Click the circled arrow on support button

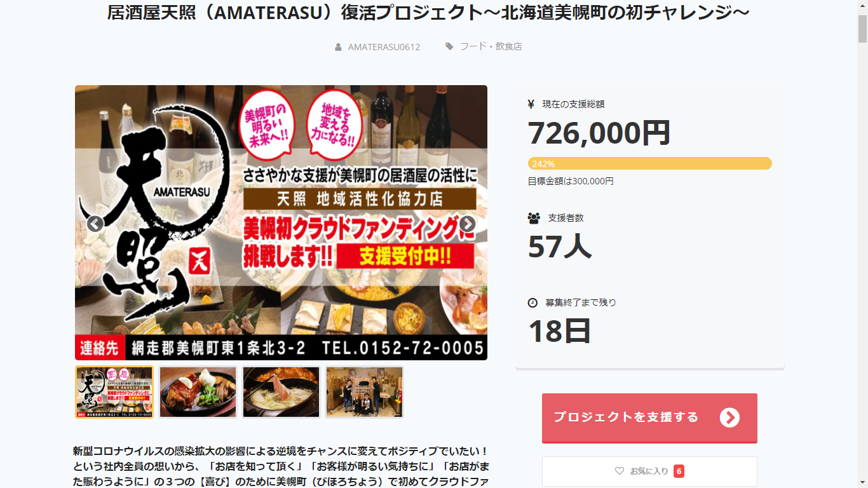coord(729,417)
